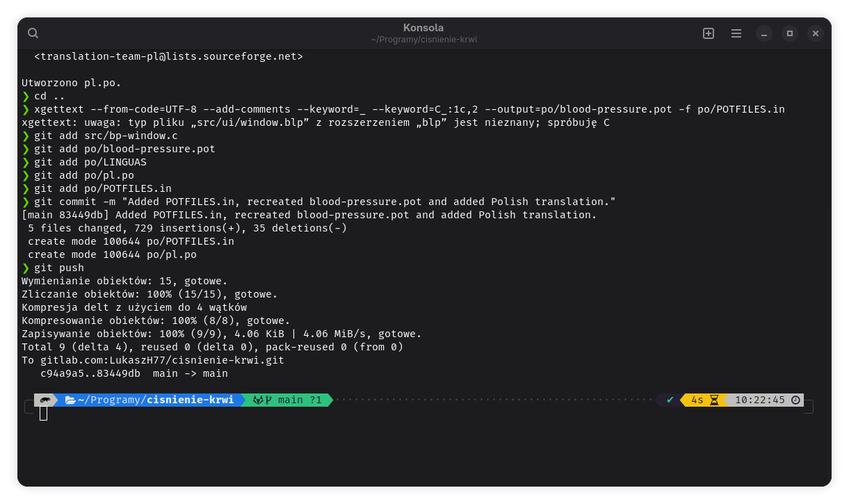
Task: Click the search icon in the header bar
Action: [x=33, y=33]
